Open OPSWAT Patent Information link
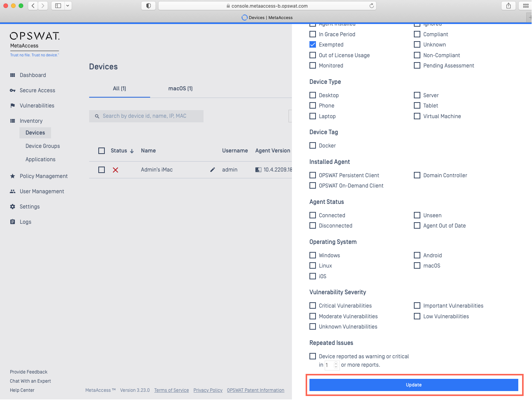 (x=256, y=390)
